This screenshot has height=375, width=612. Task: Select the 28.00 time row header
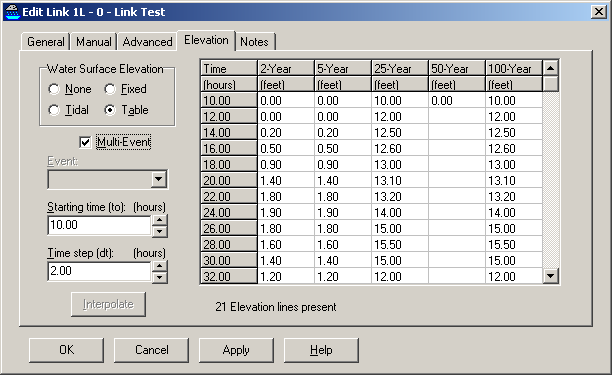click(x=229, y=245)
